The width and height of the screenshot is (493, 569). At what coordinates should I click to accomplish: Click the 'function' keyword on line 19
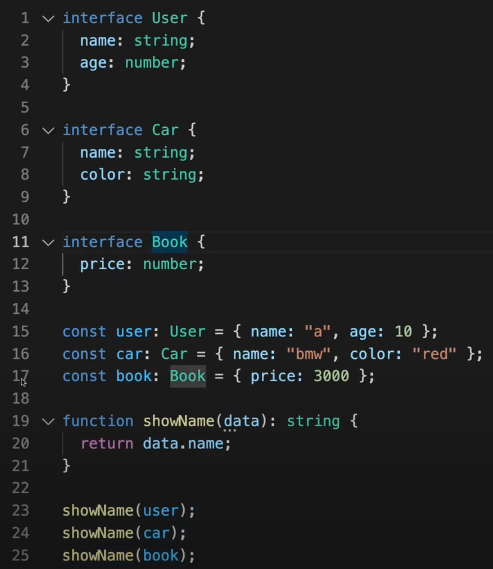pos(98,421)
